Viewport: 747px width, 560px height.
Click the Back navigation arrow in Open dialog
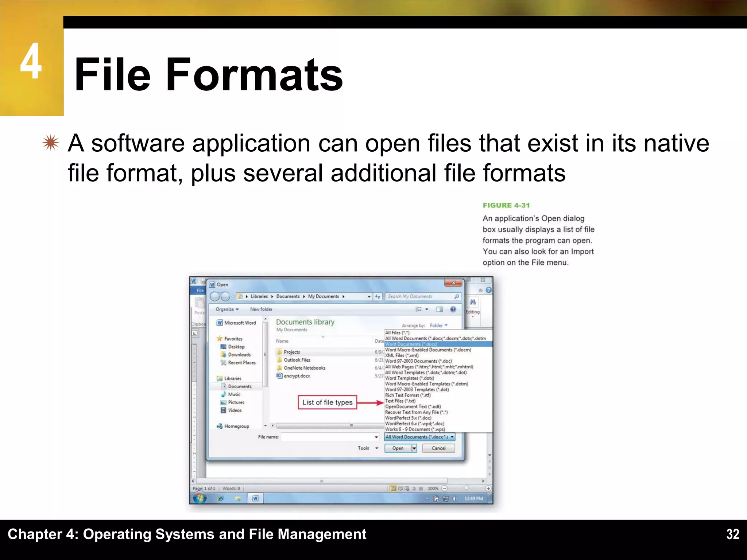click(x=215, y=296)
